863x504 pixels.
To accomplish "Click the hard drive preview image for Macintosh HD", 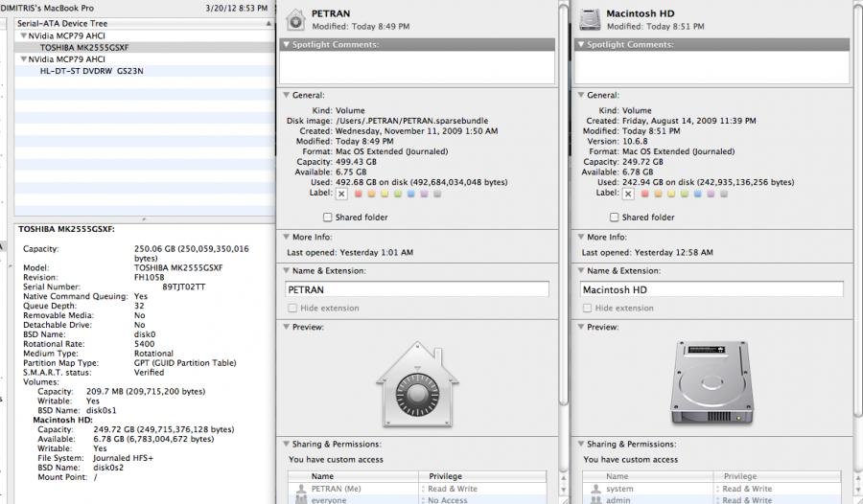I will [x=711, y=382].
